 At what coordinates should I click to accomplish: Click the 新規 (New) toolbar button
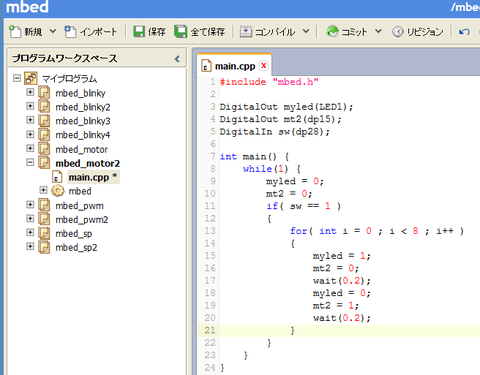tap(26, 32)
